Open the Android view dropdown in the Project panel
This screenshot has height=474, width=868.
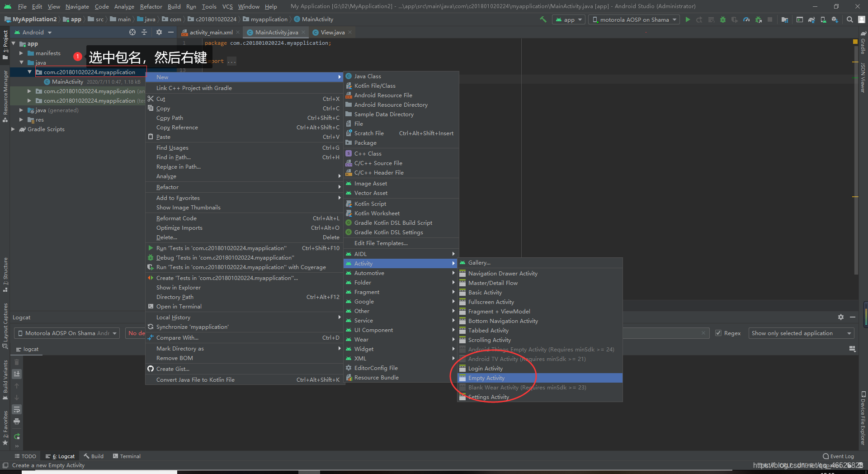click(x=33, y=32)
